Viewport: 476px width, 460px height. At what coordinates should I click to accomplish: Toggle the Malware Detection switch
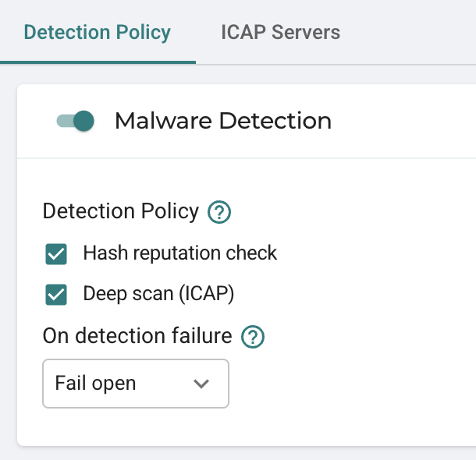pos(75,121)
